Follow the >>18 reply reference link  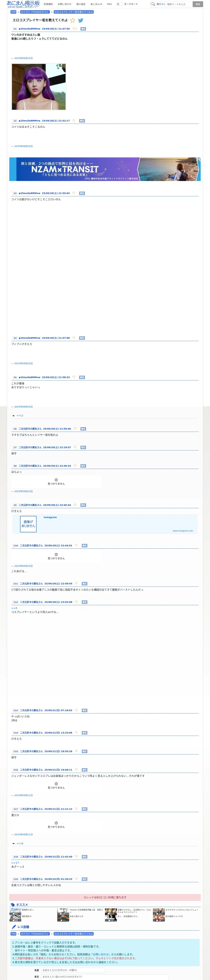20,843
